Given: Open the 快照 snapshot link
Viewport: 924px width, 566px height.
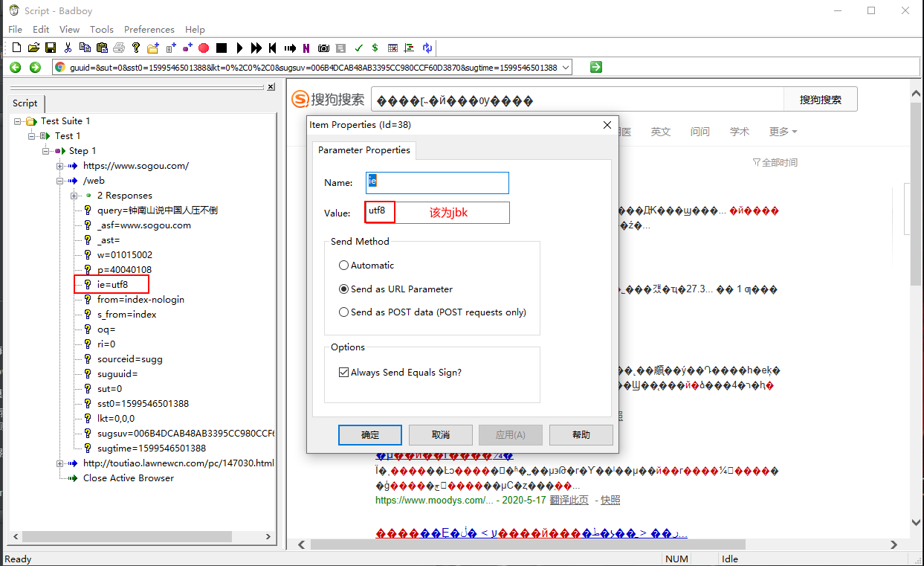Looking at the screenshot, I should [x=610, y=501].
